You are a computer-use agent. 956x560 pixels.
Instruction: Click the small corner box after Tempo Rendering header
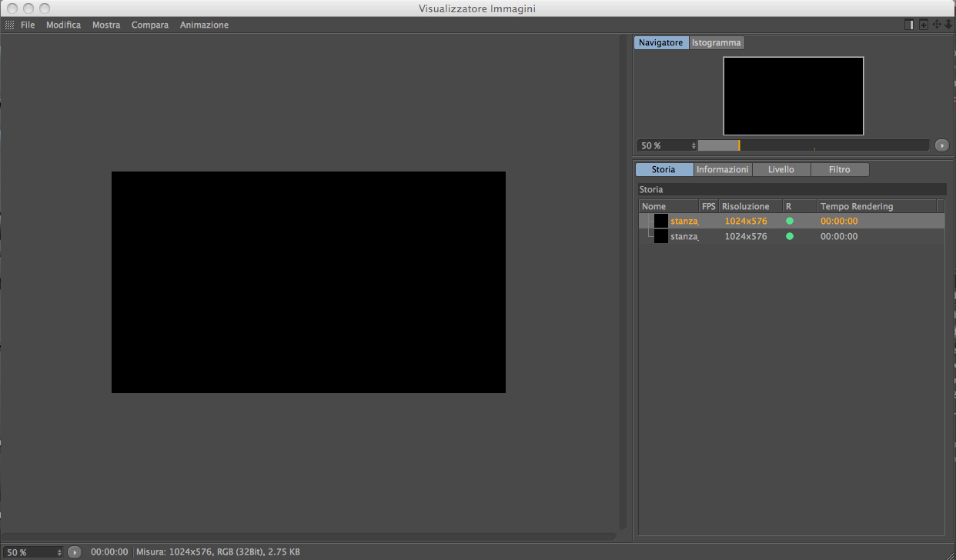(941, 206)
